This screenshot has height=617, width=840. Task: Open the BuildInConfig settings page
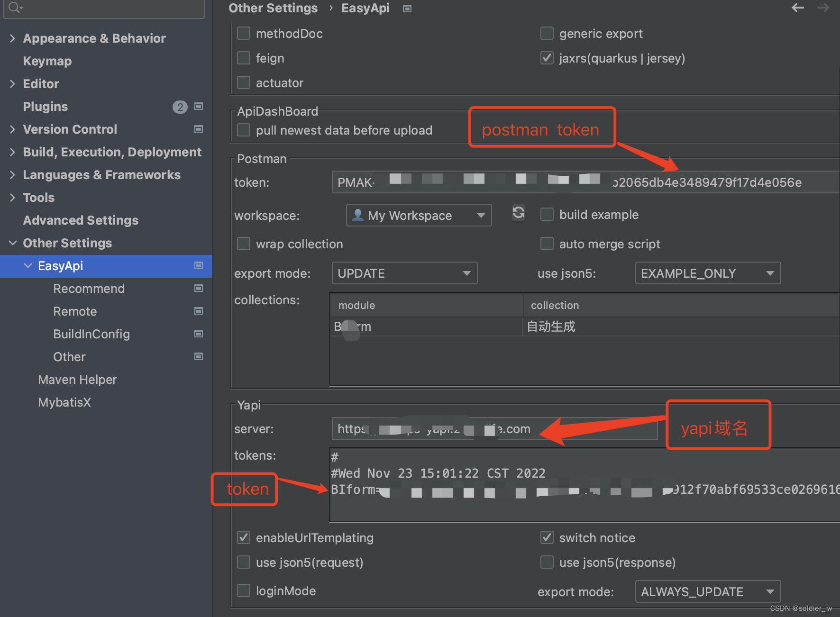tap(91, 334)
